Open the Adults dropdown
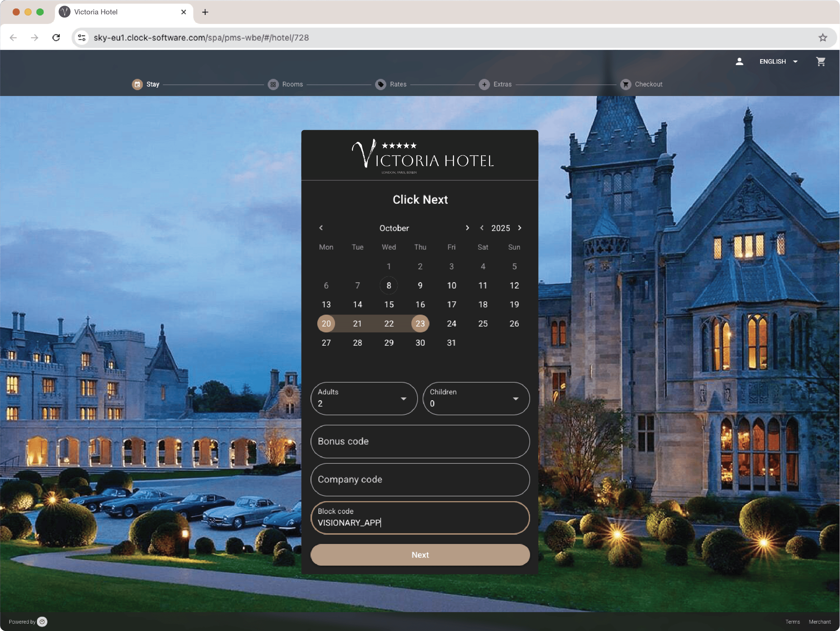The height and width of the screenshot is (631, 840). (x=364, y=398)
